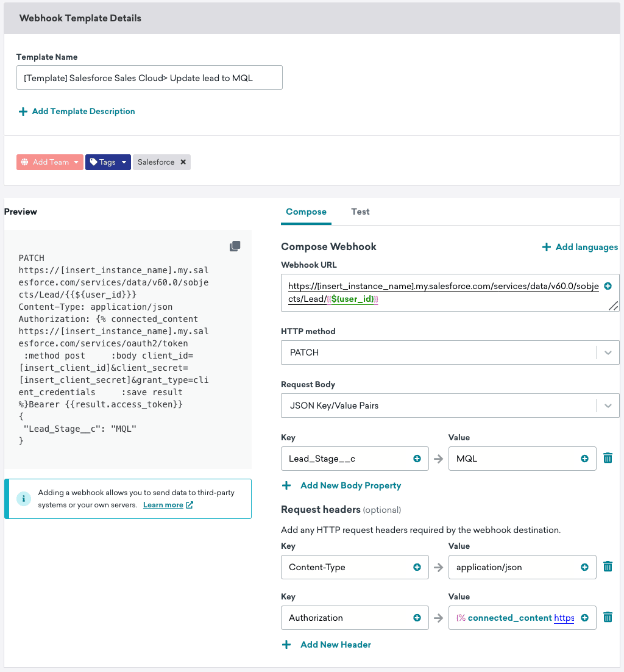Click the Request headers heading

321,510
